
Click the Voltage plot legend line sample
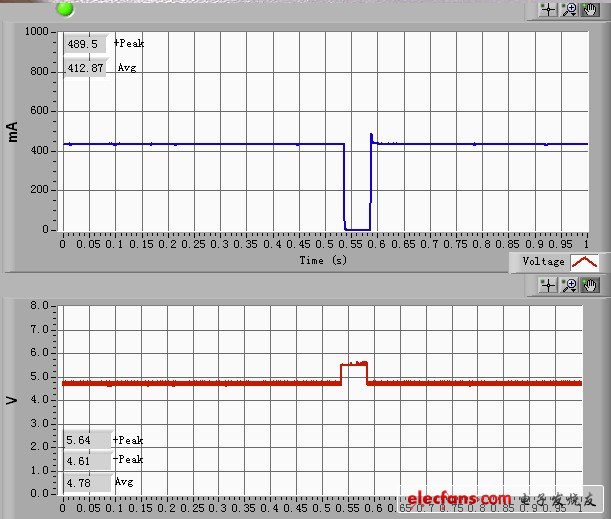[584, 262]
